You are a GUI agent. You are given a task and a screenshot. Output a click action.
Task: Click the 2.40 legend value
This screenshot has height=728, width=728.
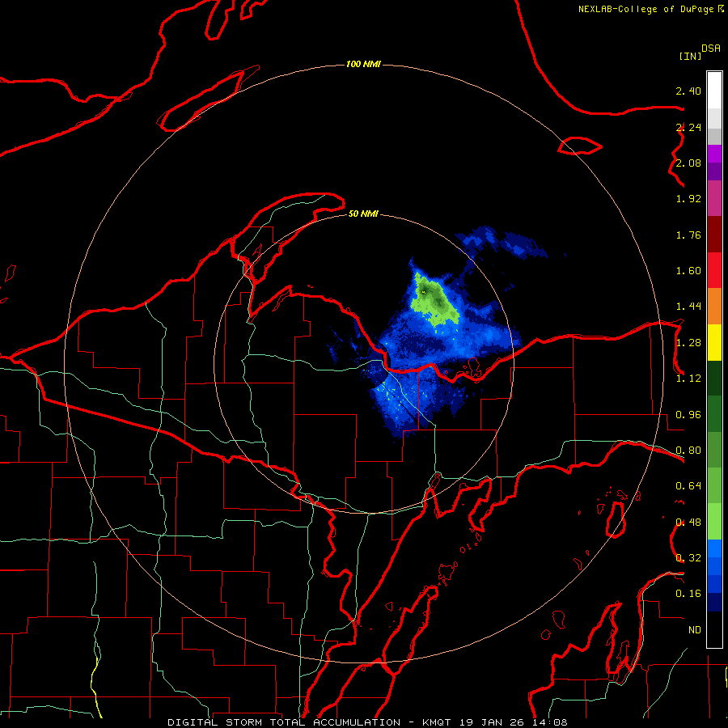[x=688, y=91]
